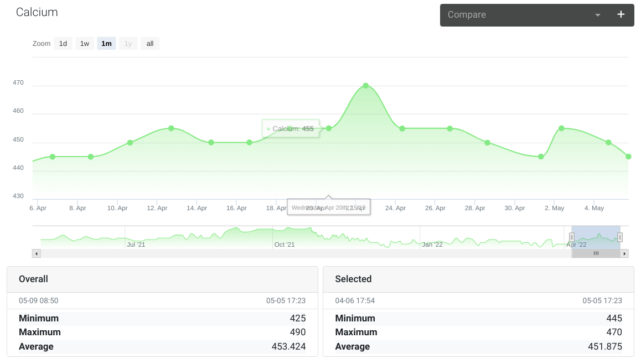Screen dimensions: 641x364
Task: Click the Overall maximum value 490
Action: pos(298,332)
